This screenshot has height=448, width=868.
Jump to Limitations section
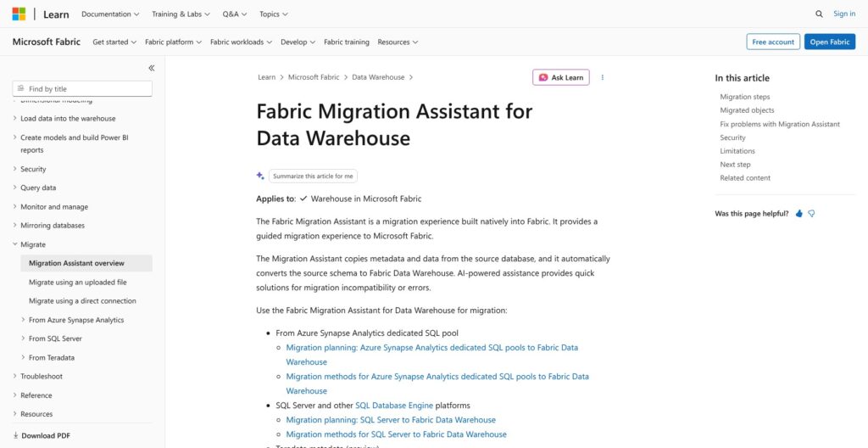[x=737, y=151]
